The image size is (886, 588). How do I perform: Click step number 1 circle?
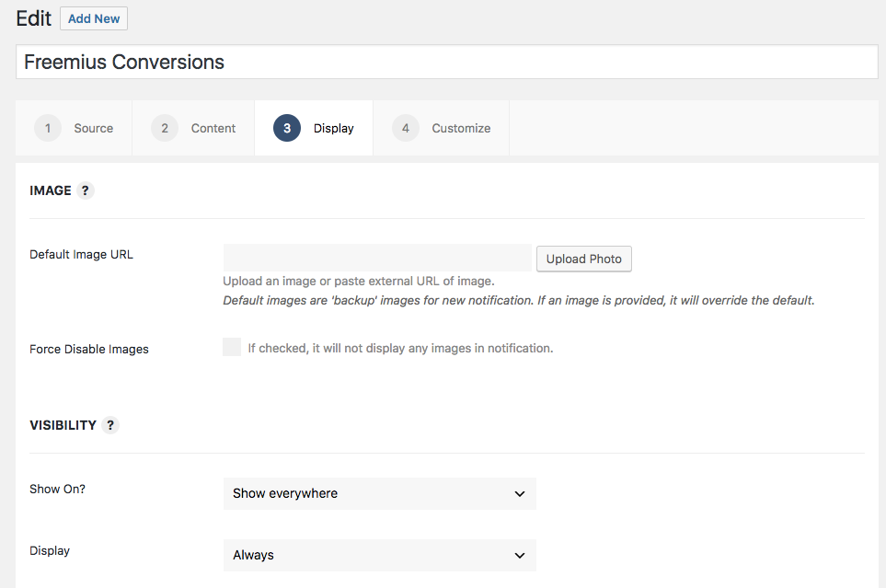point(48,128)
